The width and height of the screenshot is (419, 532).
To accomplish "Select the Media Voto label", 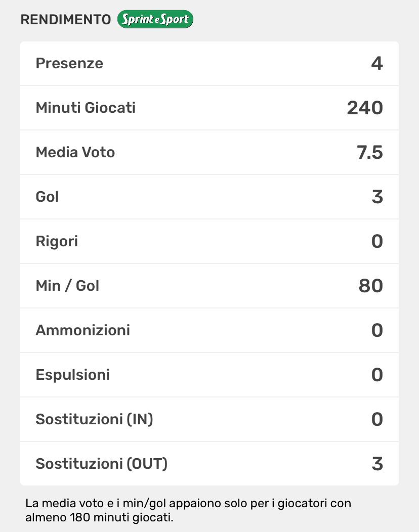I will [x=75, y=152].
